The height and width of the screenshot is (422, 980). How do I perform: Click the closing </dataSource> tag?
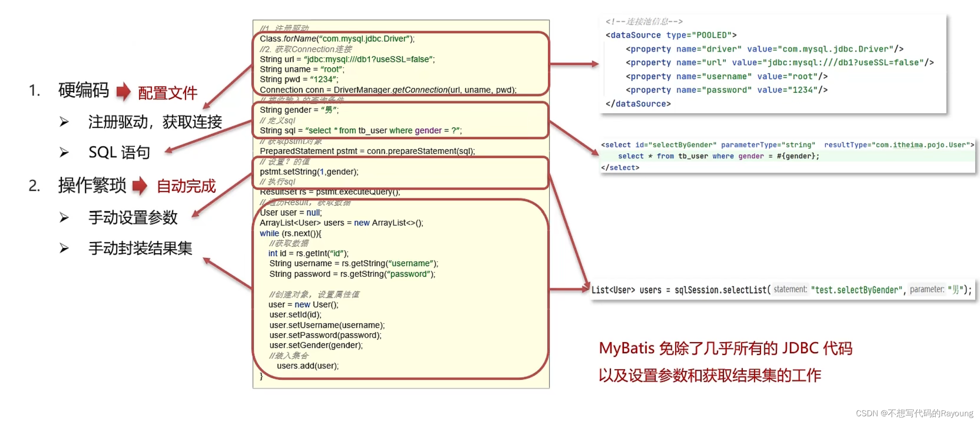click(638, 104)
